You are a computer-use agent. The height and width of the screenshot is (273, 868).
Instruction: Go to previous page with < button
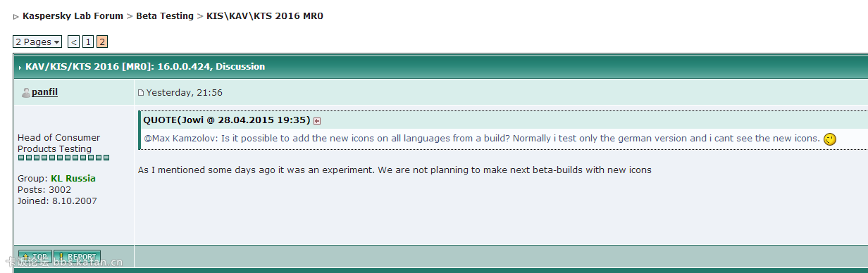point(74,42)
